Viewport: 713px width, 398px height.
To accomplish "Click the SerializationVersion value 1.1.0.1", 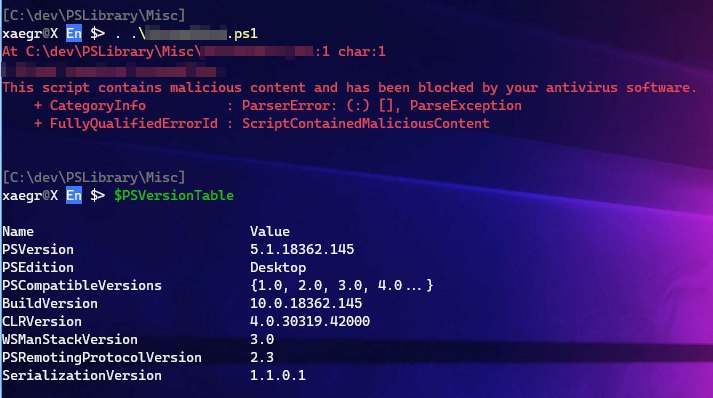I will (277, 375).
